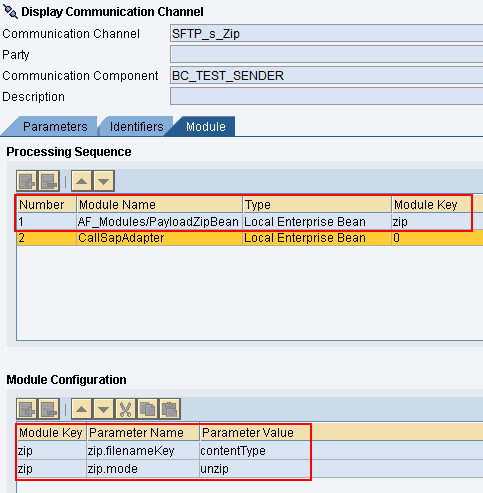
Task: Click the Description input field
Action: [x=327, y=96]
